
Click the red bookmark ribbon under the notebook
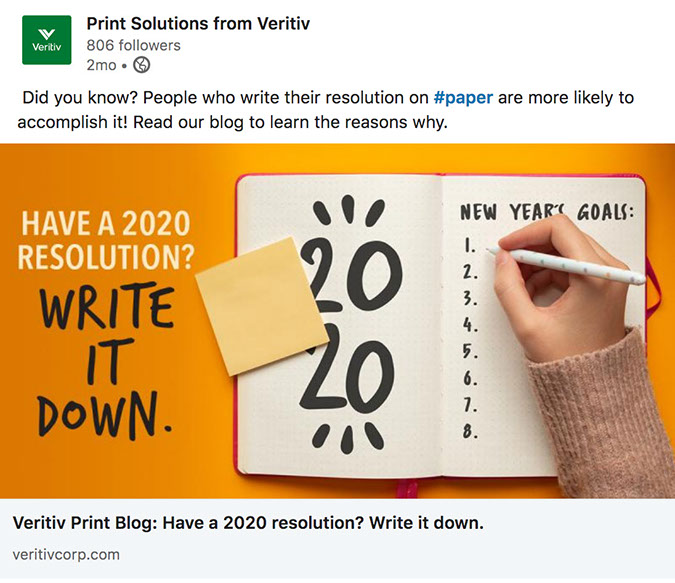pyautogui.click(x=407, y=488)
